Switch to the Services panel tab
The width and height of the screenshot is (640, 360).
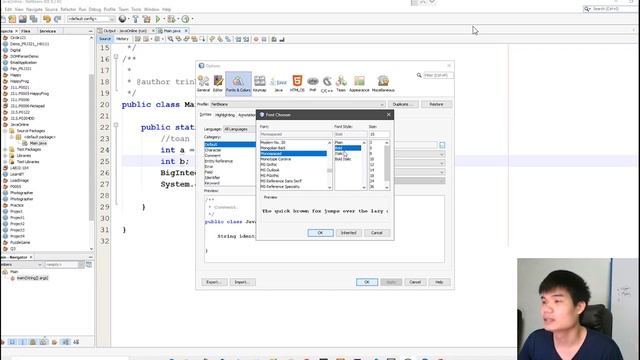48,31
